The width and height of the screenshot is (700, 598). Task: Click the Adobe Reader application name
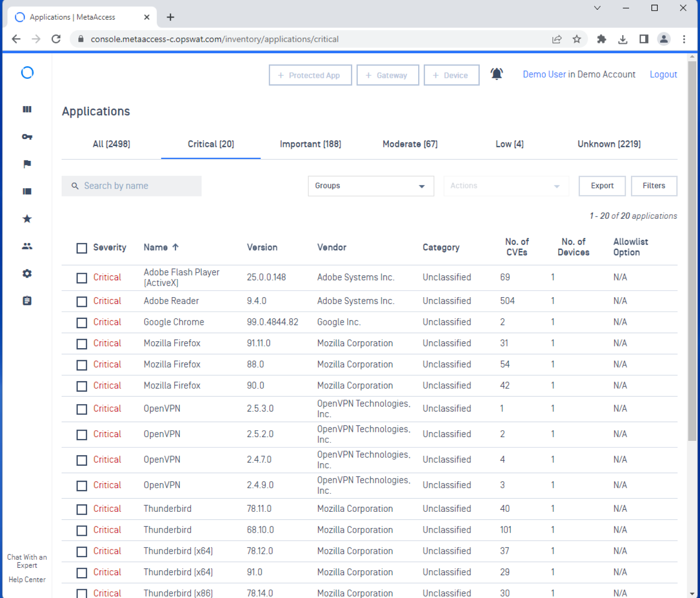[x=171, y=301]
